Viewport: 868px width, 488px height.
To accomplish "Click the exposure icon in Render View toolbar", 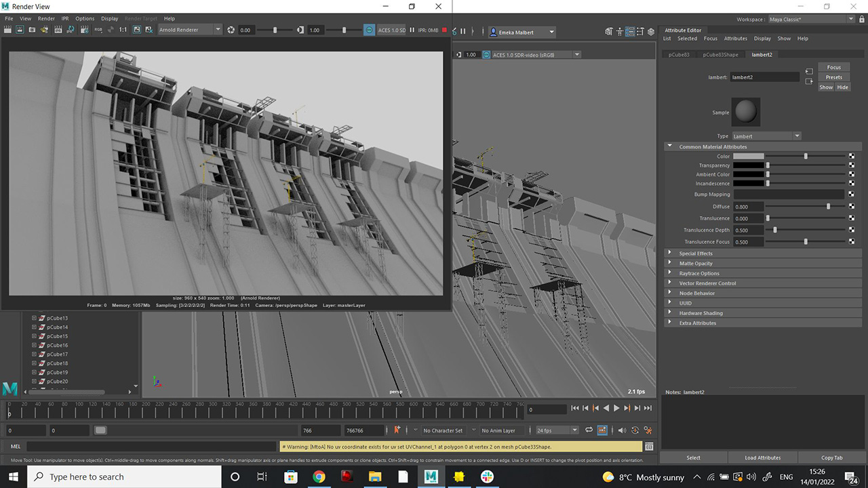I will pyautogui.click(x=231, y=30).
